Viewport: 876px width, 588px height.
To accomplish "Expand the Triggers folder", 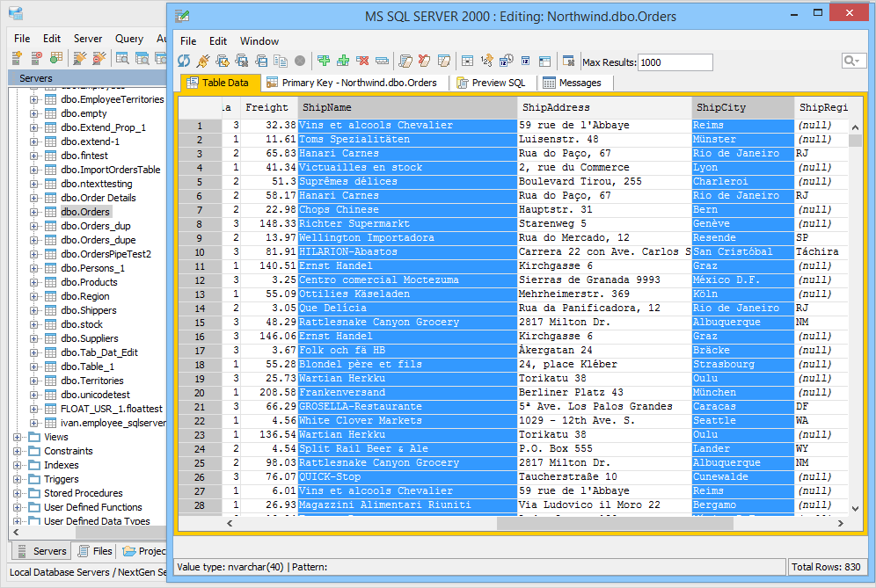I will coord(18,479).
